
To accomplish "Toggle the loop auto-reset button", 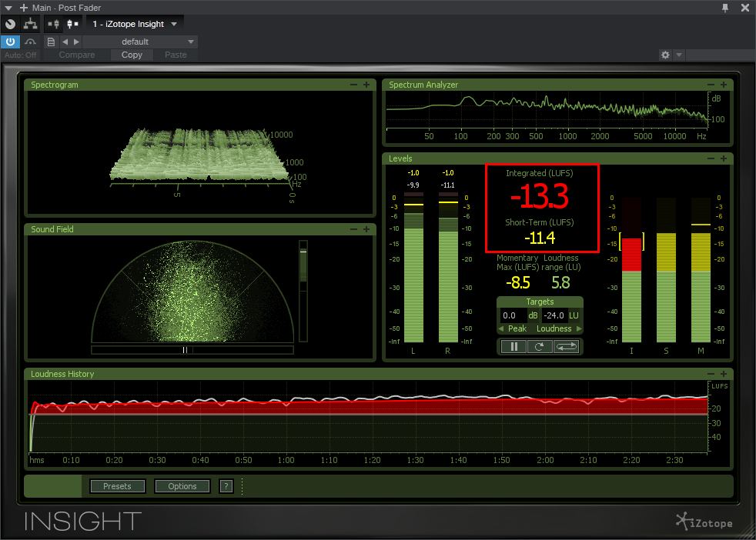I will (x=566, y=346).
